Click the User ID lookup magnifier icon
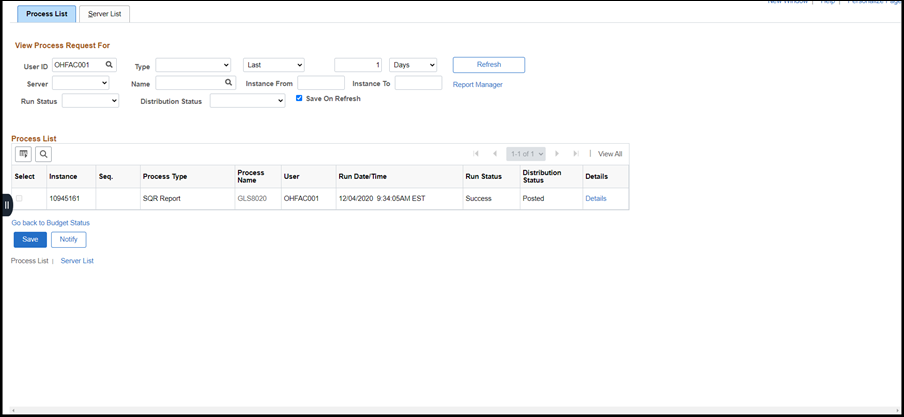The width and height of the screenshot is (904, 417). [110, 64]
